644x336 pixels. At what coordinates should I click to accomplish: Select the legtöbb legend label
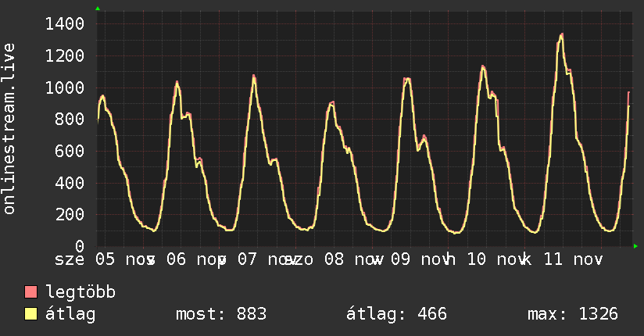(81, 293)
